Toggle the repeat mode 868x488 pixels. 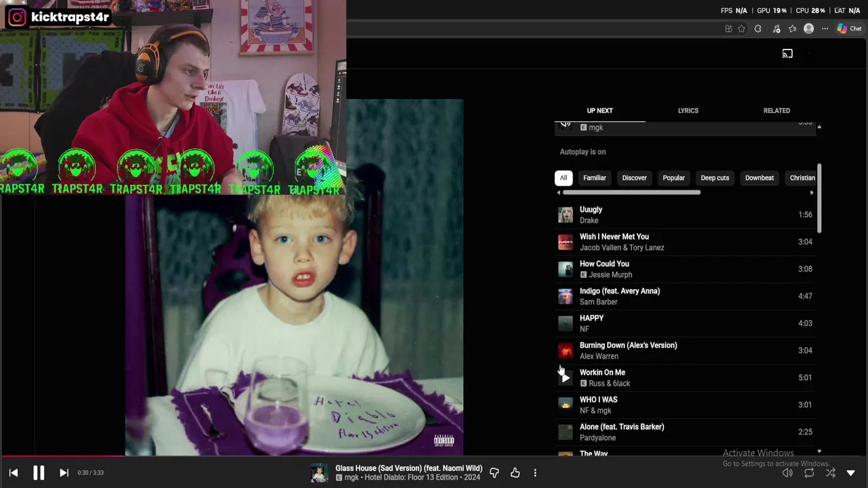[809, 472]
